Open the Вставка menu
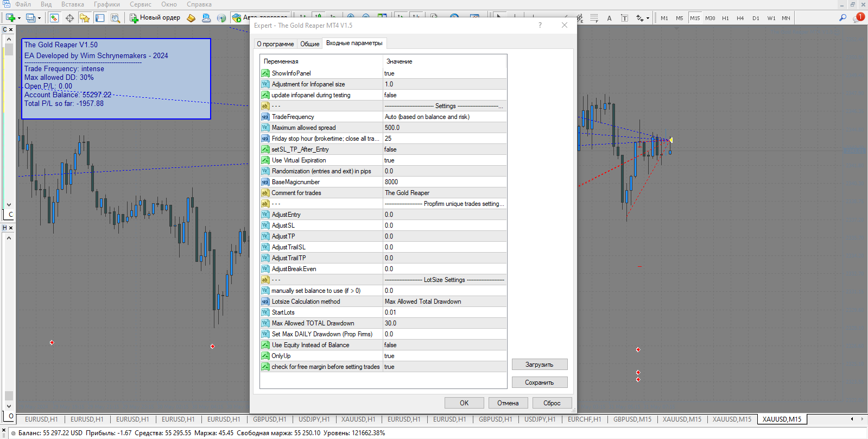The width and height of the screenshot is (868, 439). [73, 4]
